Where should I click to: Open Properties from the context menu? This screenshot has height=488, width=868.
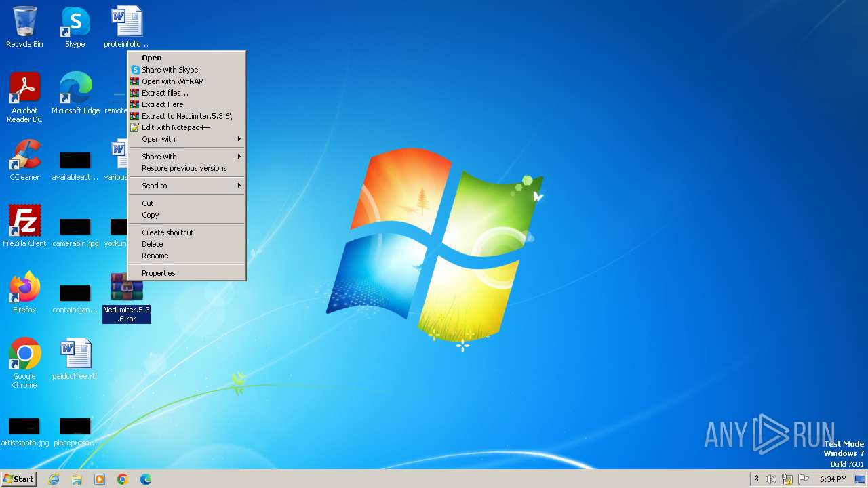(x=186, y=273)
